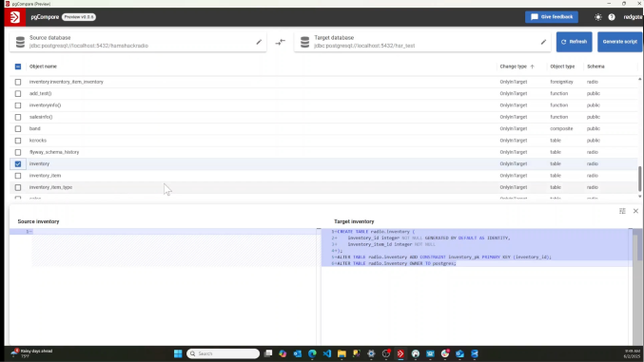This screenshot has width=644, height=362.
Task: Select the flyway_schema_history object name
Action: coord(54,152)
